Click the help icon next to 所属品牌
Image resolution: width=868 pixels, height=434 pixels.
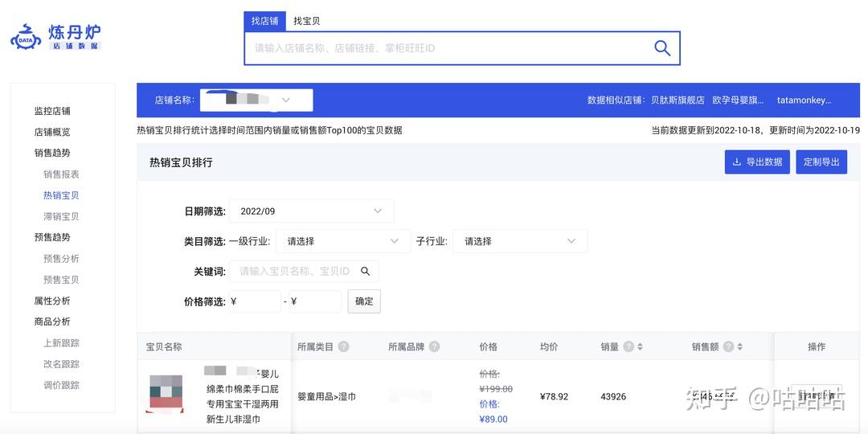point(435,346)
